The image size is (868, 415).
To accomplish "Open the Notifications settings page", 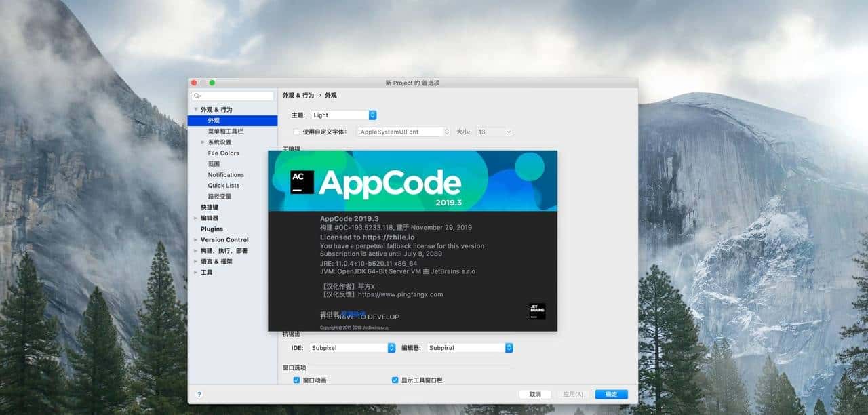I will pyautogui.click(x=225, y=174).
